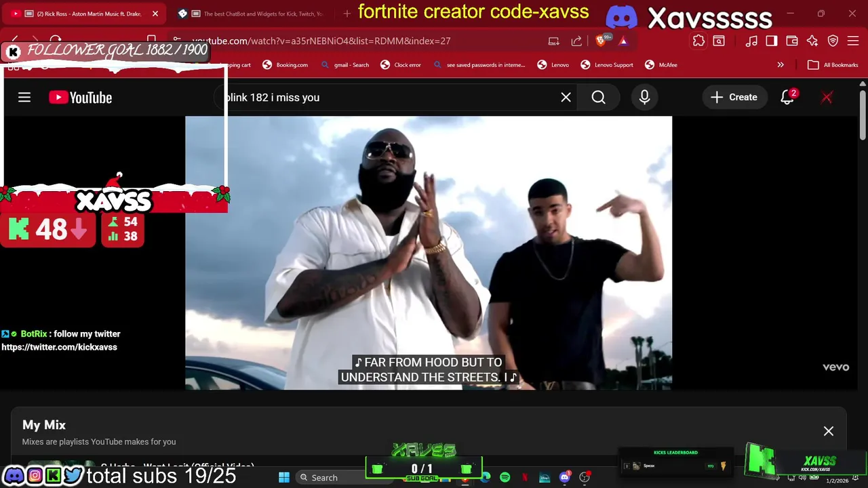868x488 pixels.
Task: Install page as app icon in address bar
Action: tap(554, 41)
